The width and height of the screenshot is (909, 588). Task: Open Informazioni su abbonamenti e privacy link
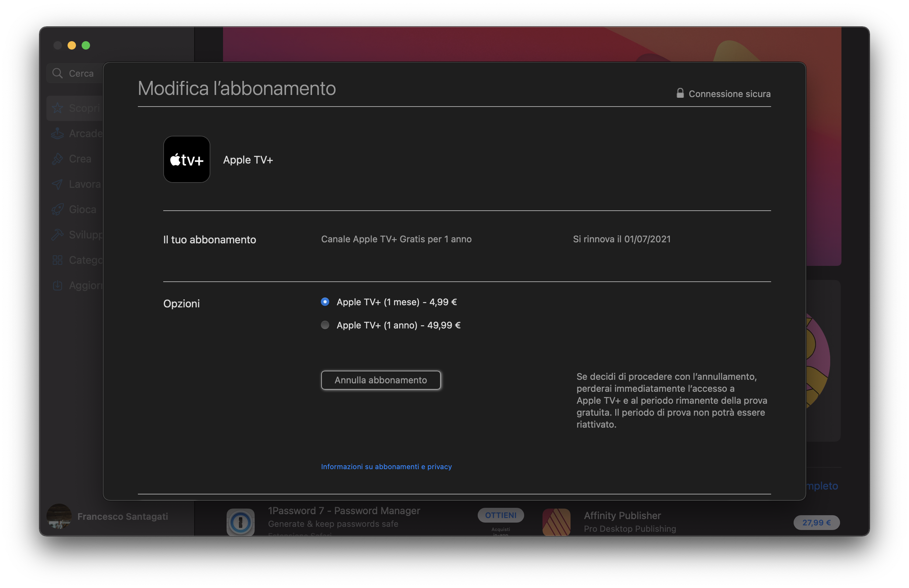(x=386, y=467)
